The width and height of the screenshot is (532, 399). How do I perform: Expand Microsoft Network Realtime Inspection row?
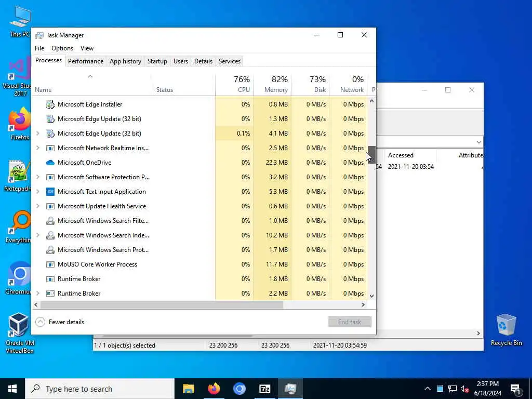point(37,148)
